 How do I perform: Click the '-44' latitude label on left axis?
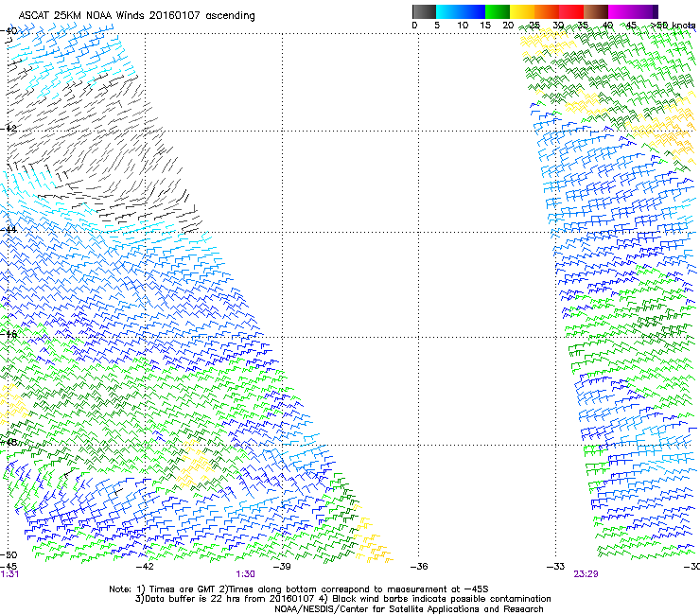pyautogui.click(x=9, y=230)
